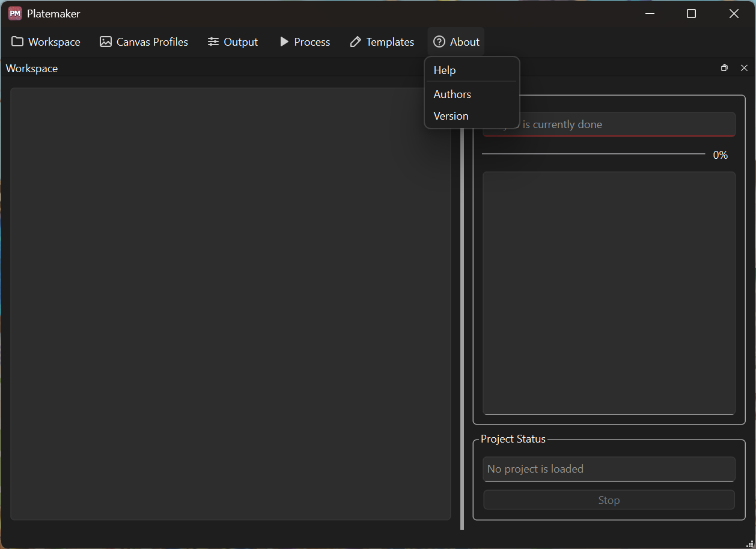Image resolution: width=756 pixels, height=549 pixels.
Task: Click the Output sliders icon
Action: [213, 41]
